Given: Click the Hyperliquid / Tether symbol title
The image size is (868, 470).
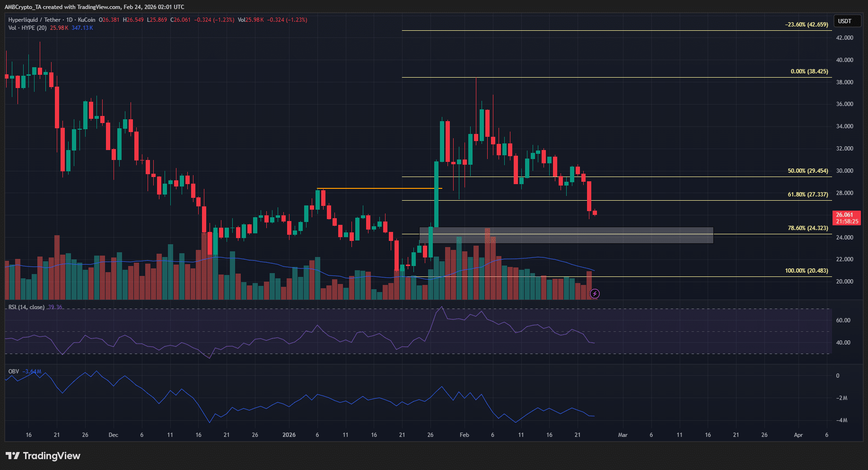Looking at the screenshot, I should tap(34, 20).
